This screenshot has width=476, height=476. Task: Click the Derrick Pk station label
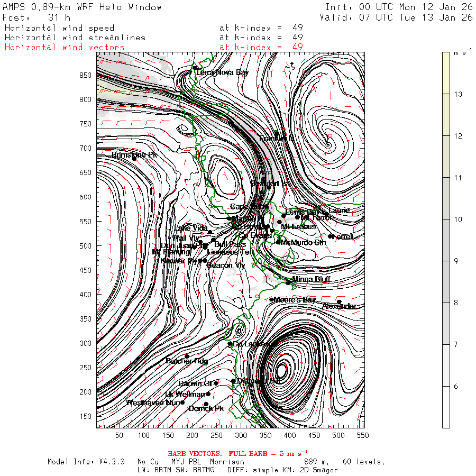coord(206,409)
